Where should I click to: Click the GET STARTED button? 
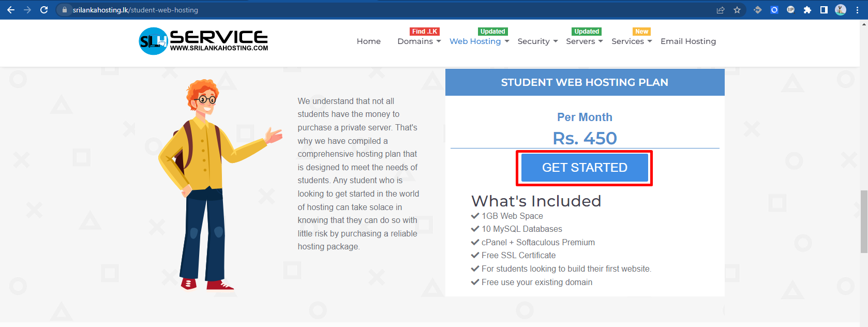click(584, 168)
